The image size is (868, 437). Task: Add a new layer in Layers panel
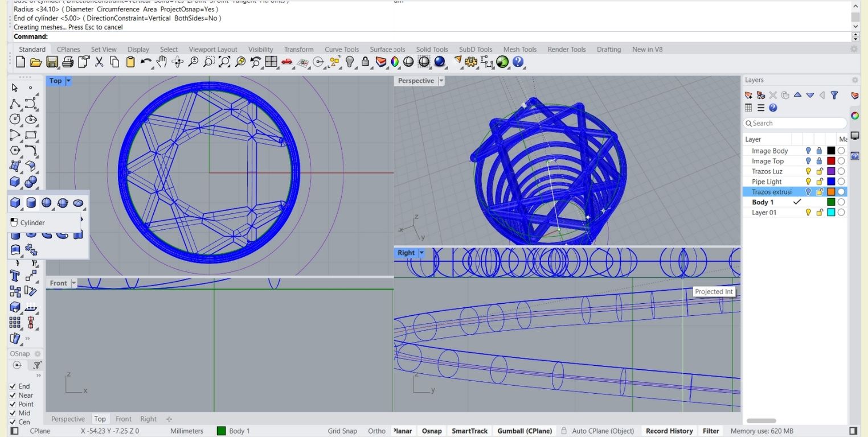click(748, 95)
